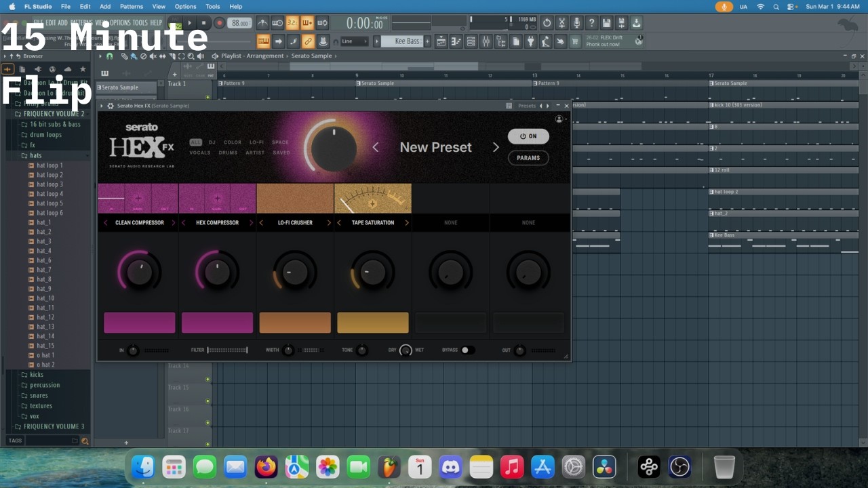Open the channel rack toolbar icon
Screen dimensions: 868x488
coord(471,41)
